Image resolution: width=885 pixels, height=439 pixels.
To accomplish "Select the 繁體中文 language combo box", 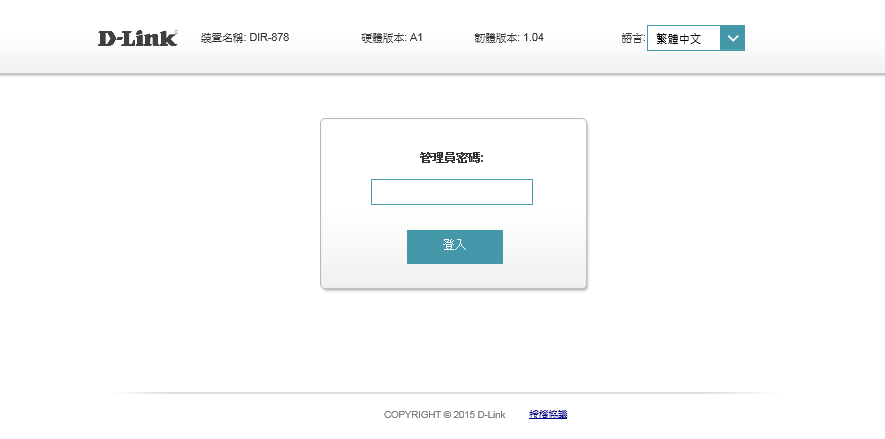I will 684,38.
